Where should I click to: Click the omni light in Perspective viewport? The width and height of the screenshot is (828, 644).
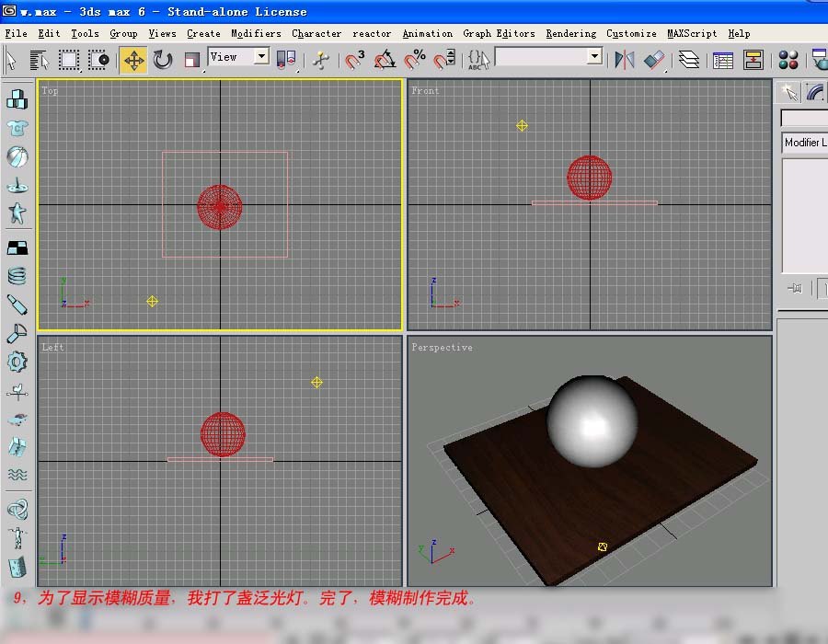click(602, 547)
